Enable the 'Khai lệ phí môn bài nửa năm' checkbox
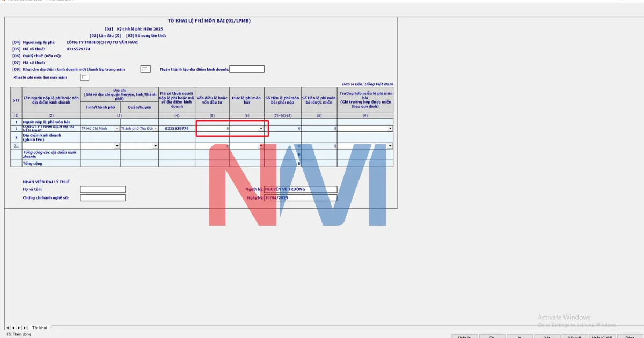Viewport: 644px width, 338px height. coord(84,78)
